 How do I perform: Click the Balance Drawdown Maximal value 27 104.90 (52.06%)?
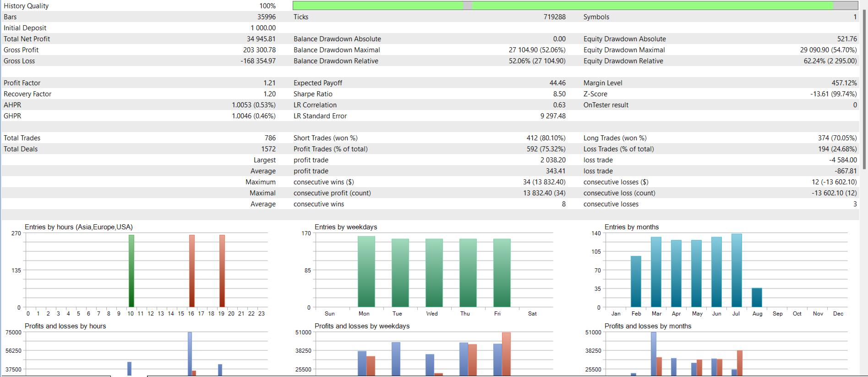[x=537, y=50]
